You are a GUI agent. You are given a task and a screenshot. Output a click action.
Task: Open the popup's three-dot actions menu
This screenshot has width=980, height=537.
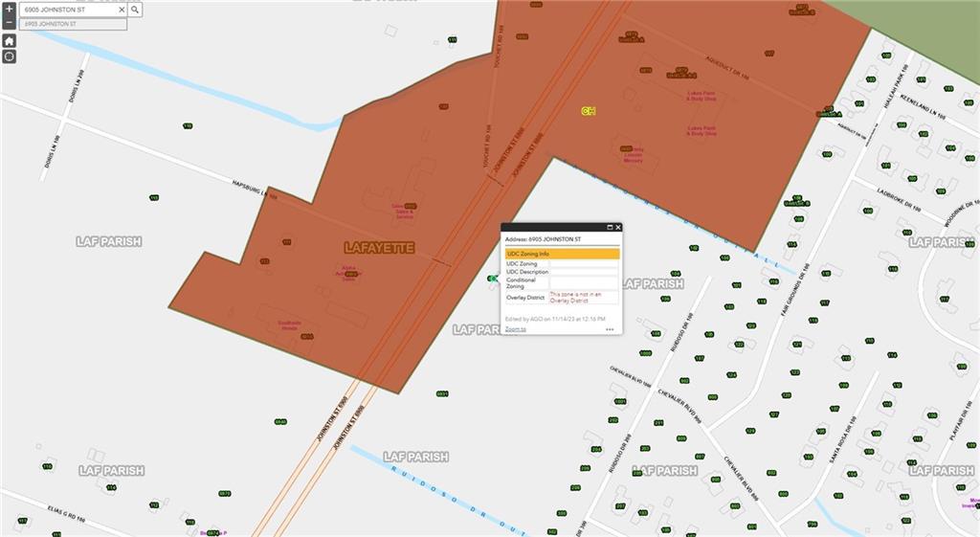click(610, 329)
